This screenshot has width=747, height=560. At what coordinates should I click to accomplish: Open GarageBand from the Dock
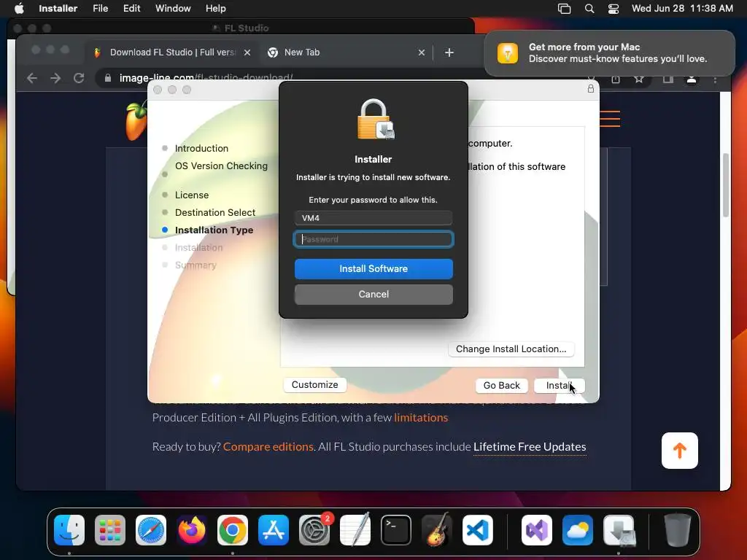pos(437,530)
